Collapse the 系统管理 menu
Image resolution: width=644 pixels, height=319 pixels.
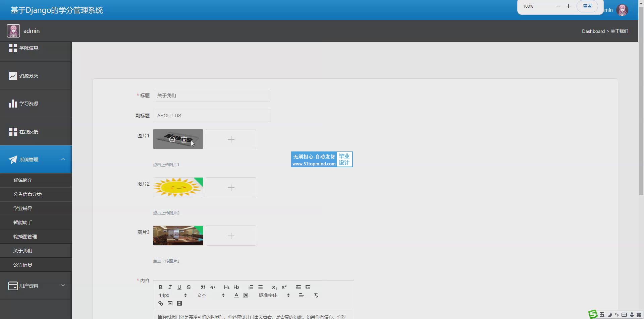pyautogui.click(x=36, y=159)
